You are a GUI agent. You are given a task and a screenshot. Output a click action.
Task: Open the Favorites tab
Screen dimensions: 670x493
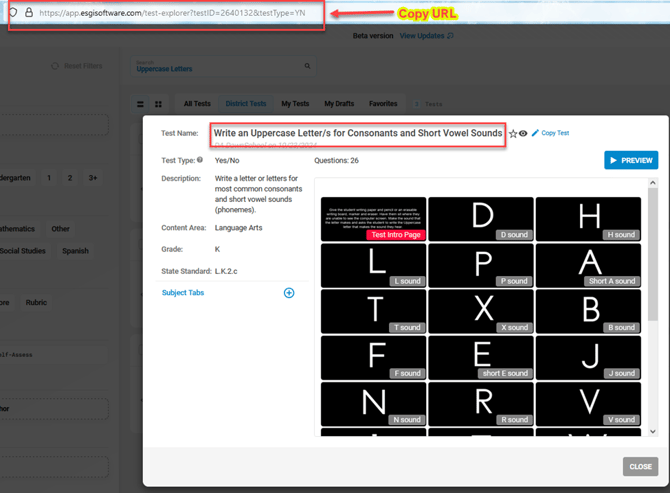coord(383,104)
